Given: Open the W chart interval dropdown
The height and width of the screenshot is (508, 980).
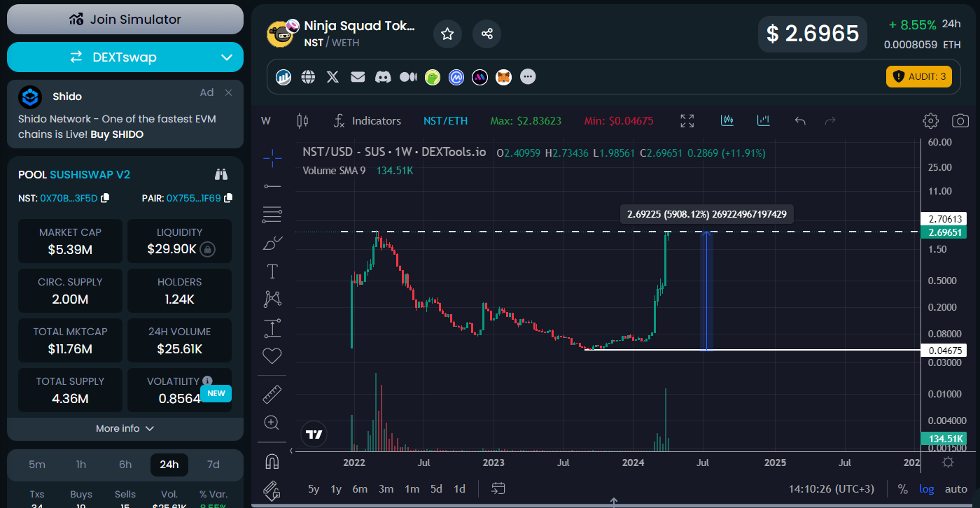Looking at the screenshot, I should point(266,121).
